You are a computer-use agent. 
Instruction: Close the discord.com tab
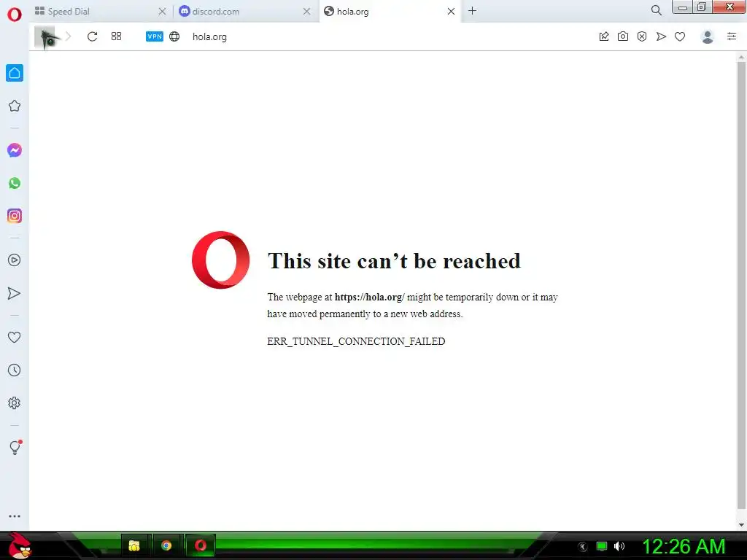pyautogui.click(x=307, y=12)
